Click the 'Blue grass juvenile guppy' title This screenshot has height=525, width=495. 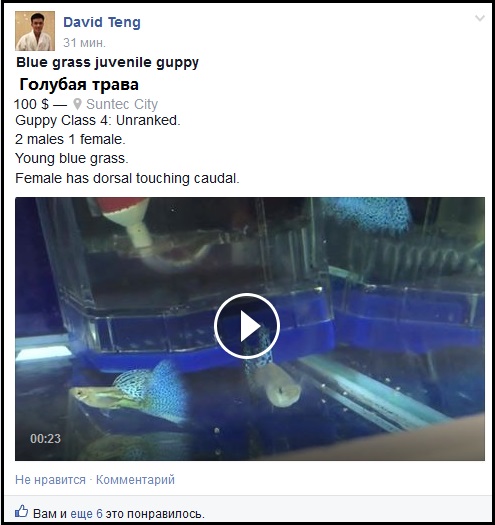(108, 63)
